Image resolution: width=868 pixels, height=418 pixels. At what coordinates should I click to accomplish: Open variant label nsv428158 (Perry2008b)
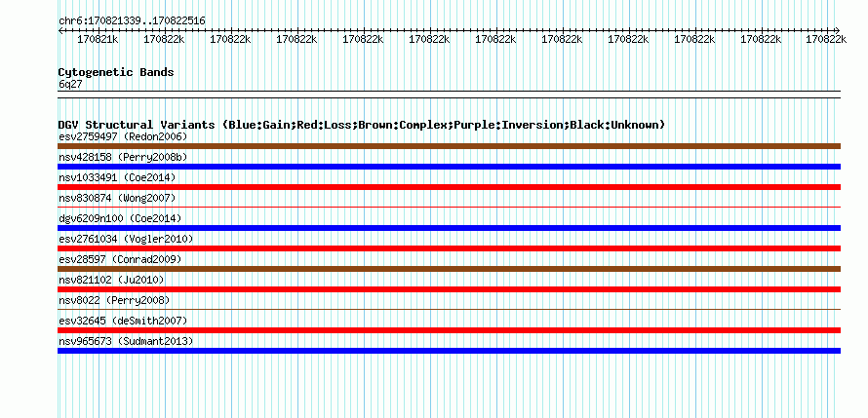[x=123, y=157]
